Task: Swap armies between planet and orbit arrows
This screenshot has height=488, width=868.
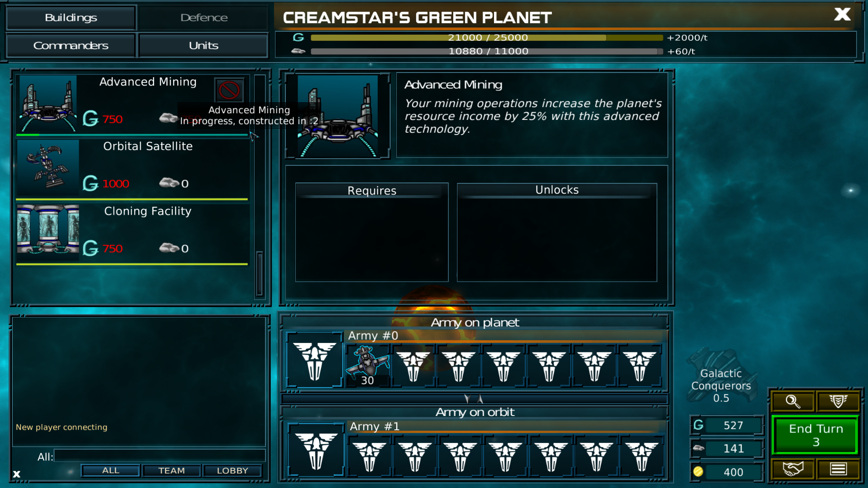Action: [x=474, y=399]
